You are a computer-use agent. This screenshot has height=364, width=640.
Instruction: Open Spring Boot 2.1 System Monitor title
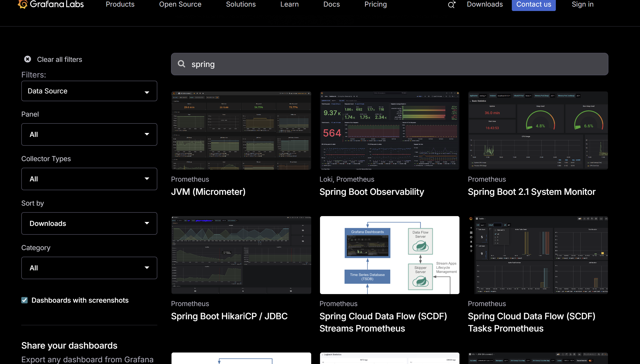tap(531, 192)
